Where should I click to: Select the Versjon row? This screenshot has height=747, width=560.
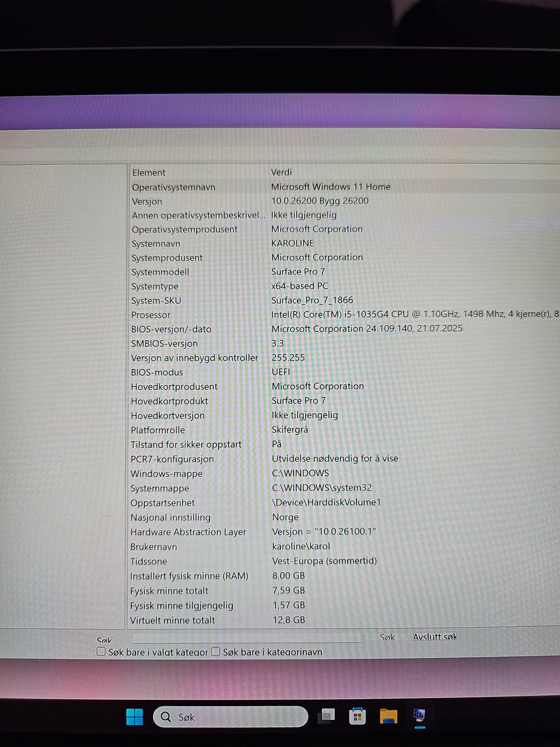tap(345, 201)
